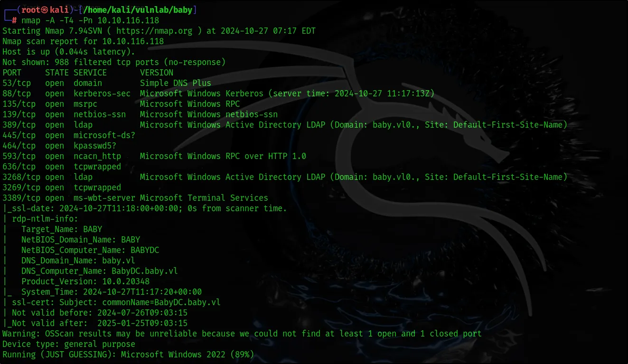The height and width of the screenshot is (364, 628).
Task: Click the ssl-cert commonName=BabyDC.baby.vl line
Action: 112,302
